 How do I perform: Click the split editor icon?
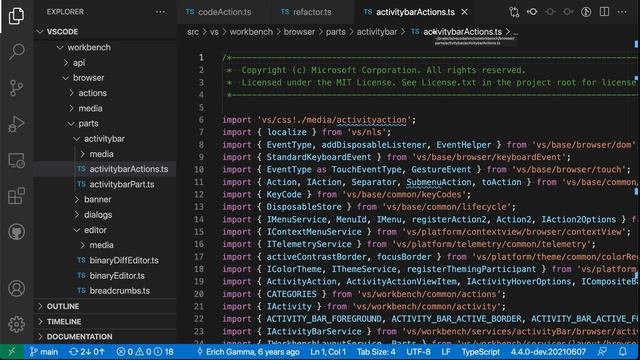pos(604,12)
